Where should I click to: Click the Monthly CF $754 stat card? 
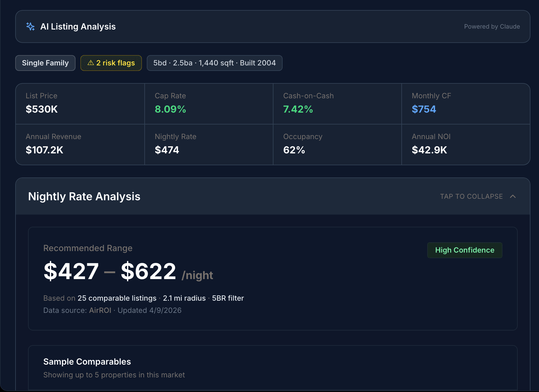pos(466,103)
